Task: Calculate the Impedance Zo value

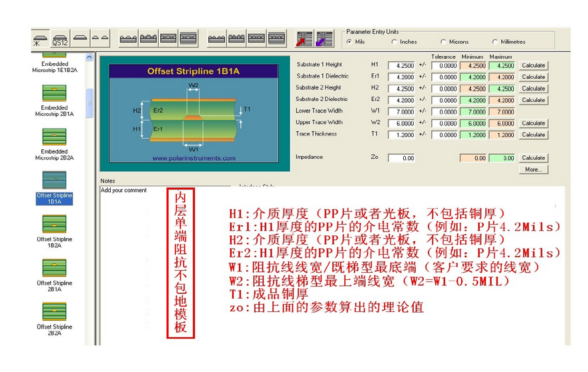Action: click(533, 158)
